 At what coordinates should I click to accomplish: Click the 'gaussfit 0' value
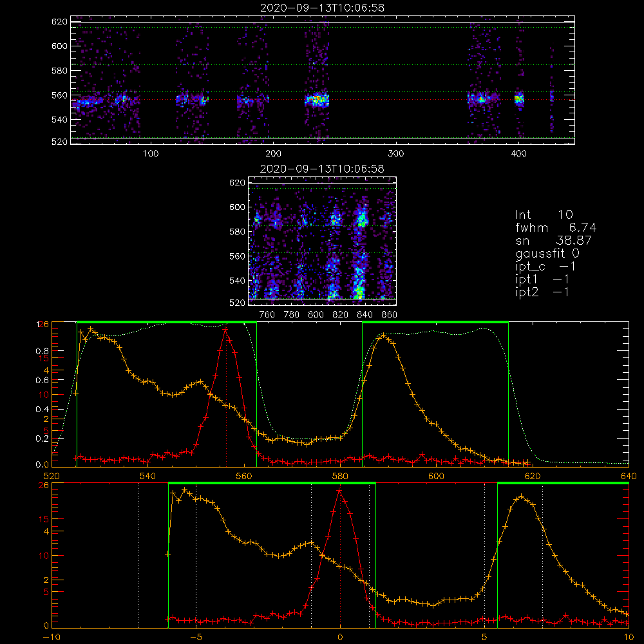coord(547,253)
